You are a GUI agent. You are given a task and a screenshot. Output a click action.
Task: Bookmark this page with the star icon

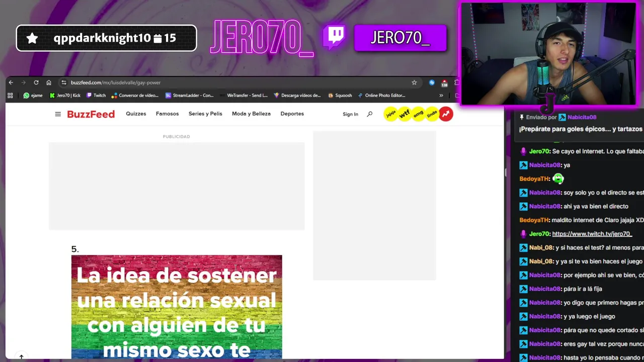[414, 82]
